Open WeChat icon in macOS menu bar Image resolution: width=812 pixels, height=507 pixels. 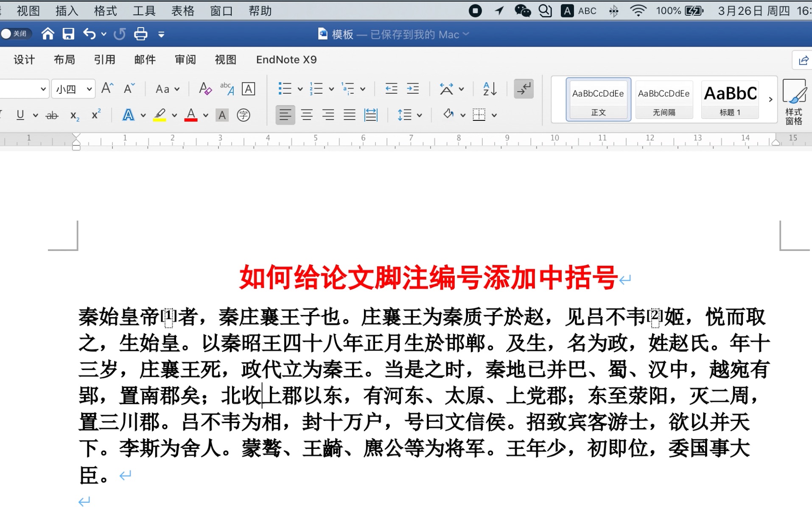[522, 11]
